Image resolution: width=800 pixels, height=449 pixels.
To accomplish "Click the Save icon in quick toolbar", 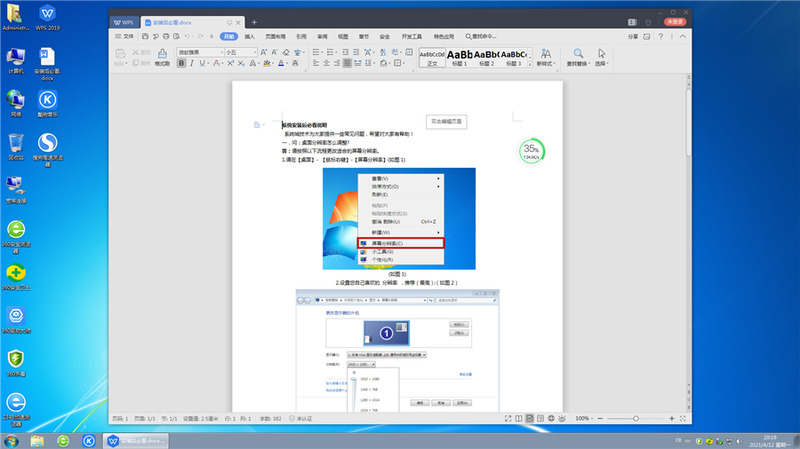I will point(145,36).
